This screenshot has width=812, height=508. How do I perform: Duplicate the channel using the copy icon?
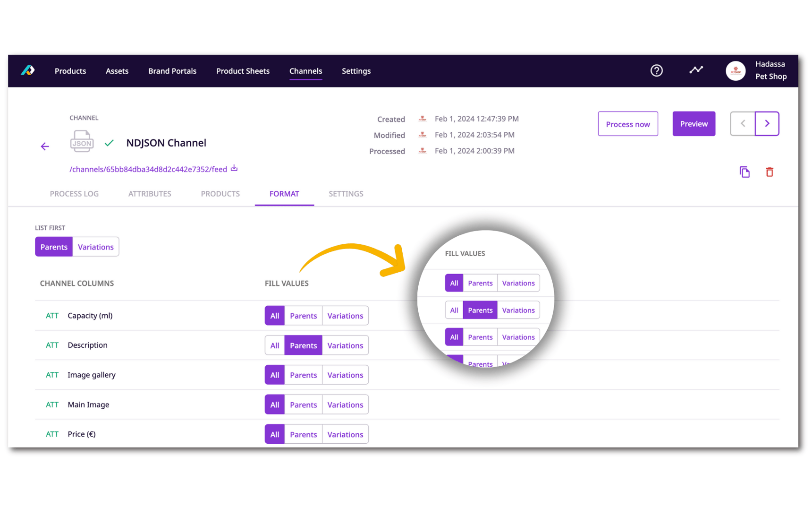coord(744,172)
